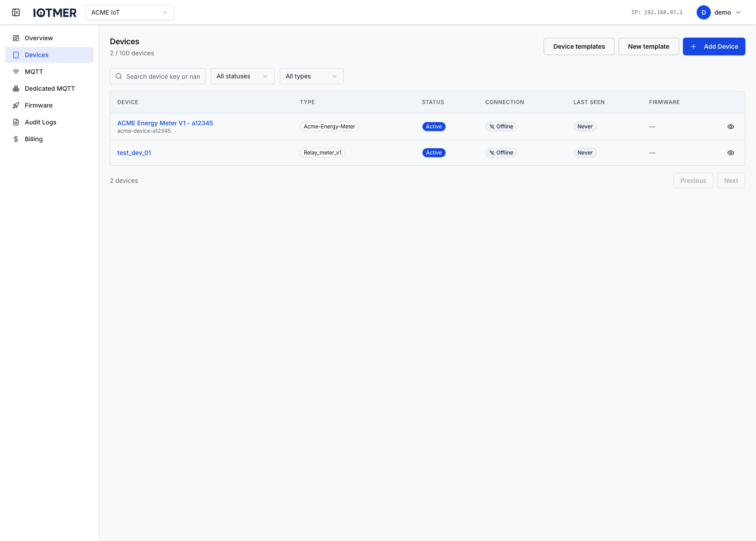Viewport: 756px width, 541px height.
Task: Click the Active status badge for test_dev_01
Action: click(434, 152)
